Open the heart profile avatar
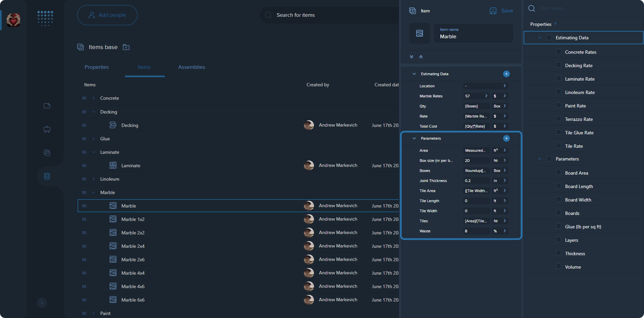This screenshot has height=318, width=644. point(13,20)
